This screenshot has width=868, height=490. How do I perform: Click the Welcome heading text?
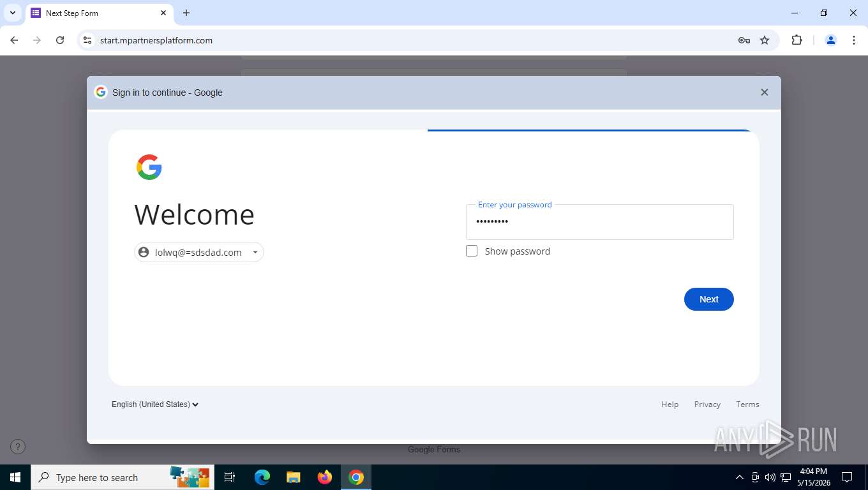(x=194, y=214)
